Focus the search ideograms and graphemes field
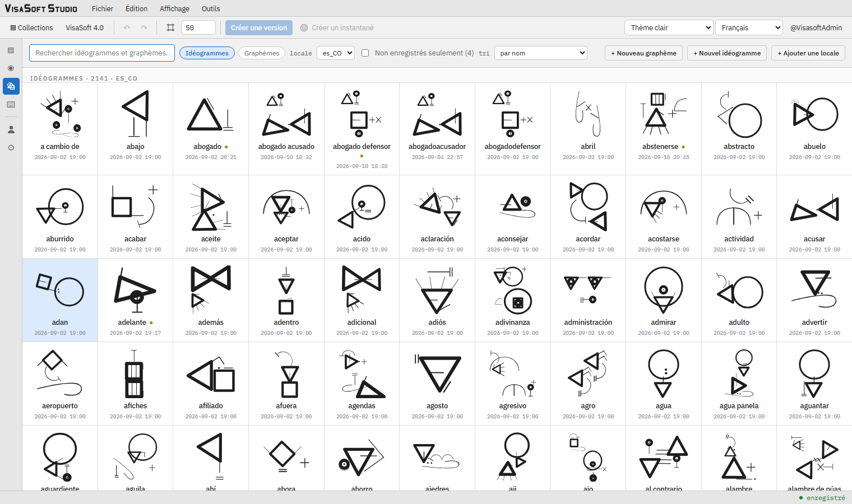This screenshot has height=504, width=852. tap(102, 53)
